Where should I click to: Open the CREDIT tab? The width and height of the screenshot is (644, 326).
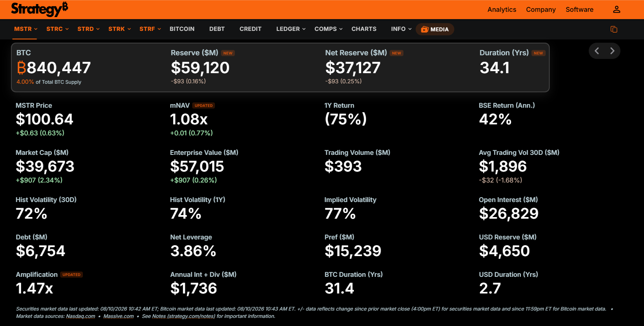coord(250,29)
